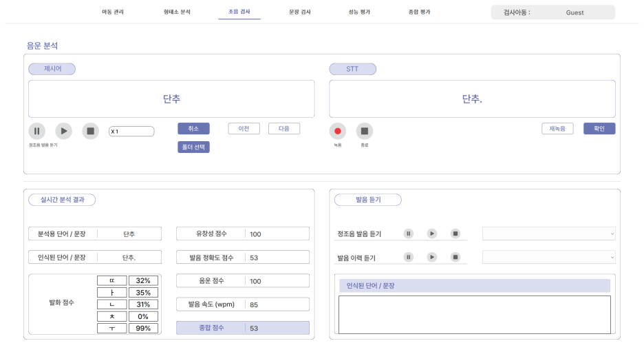Click the 발화 점수 label
This screenshot has height=363, width=644.
click(62, 302)
